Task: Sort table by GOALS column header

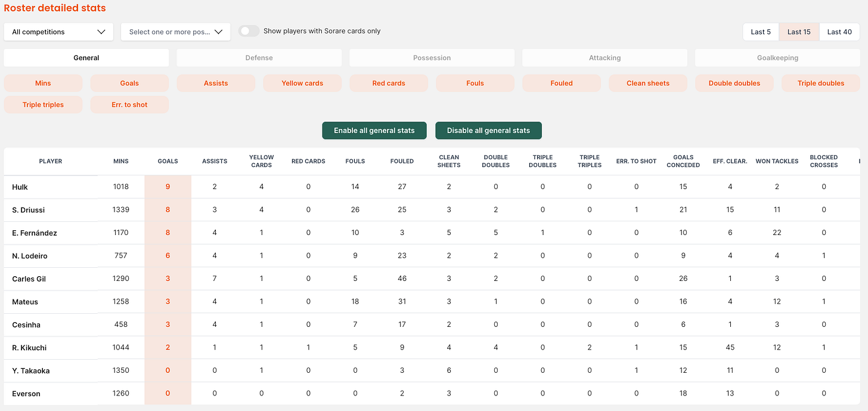Action: [x=168, y=161]
